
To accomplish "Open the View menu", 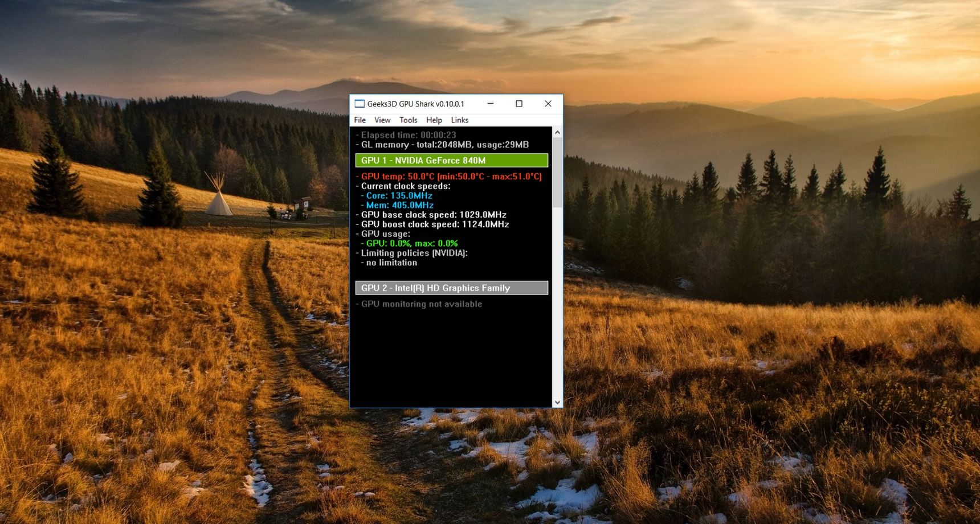I will (382, 120).
